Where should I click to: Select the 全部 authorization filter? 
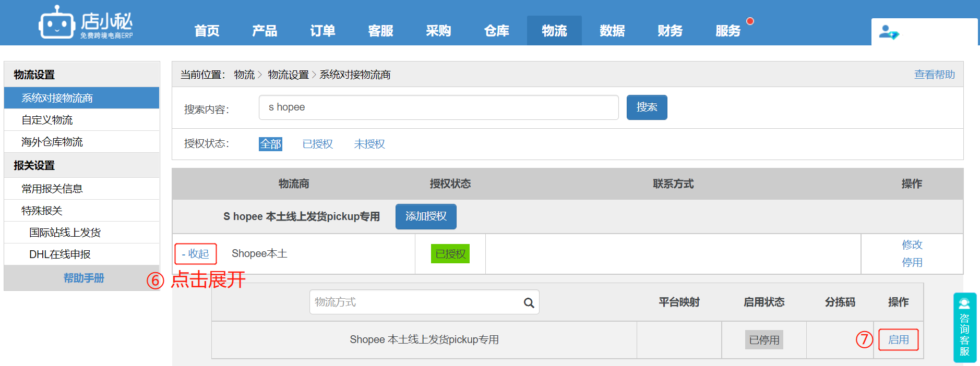270,144
